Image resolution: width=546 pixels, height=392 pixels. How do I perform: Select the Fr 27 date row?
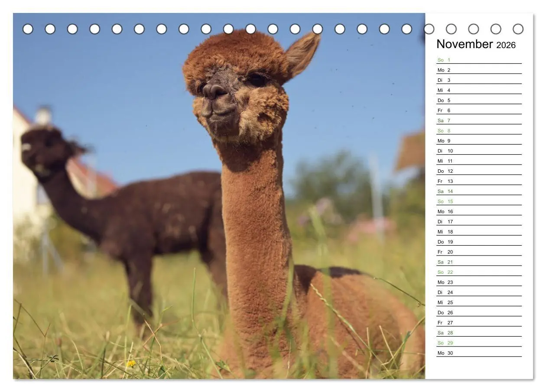coord(479,323)
